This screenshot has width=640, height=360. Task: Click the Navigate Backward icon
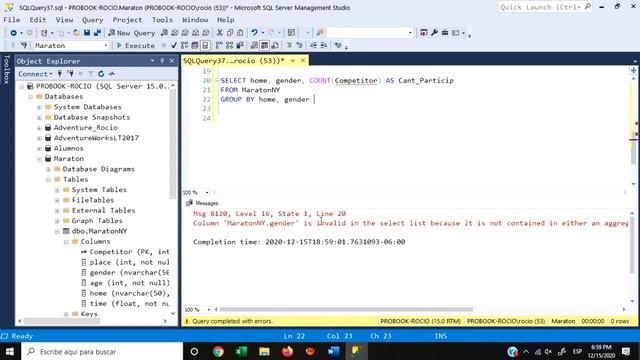coord(13,33)
